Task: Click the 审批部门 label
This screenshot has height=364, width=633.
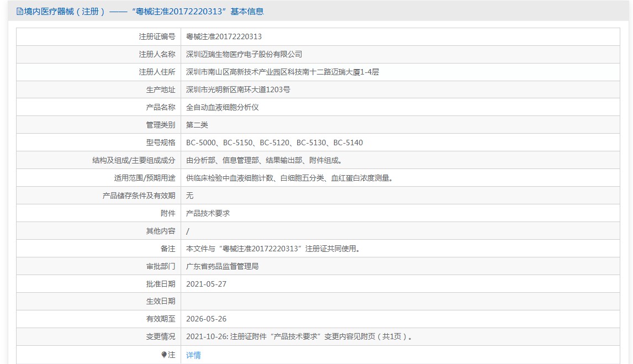Action: coord(161,266)
